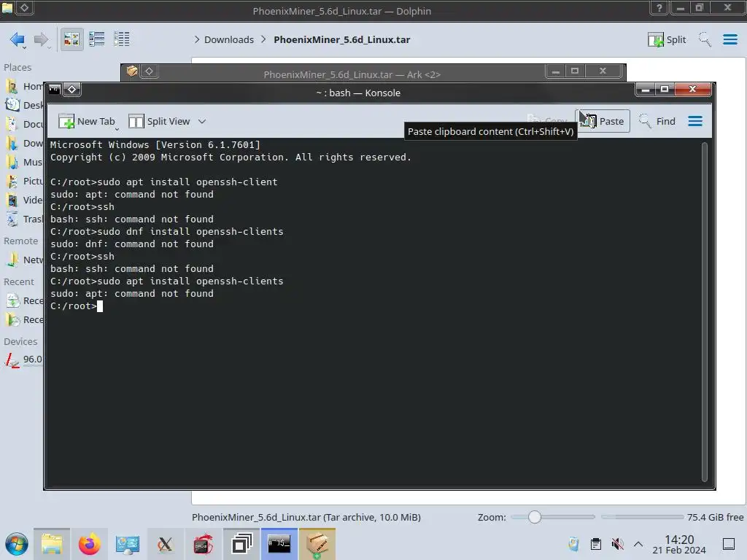Switch Dolphin to details view mode
Viewport: 747px width, 560px height.
122,39
